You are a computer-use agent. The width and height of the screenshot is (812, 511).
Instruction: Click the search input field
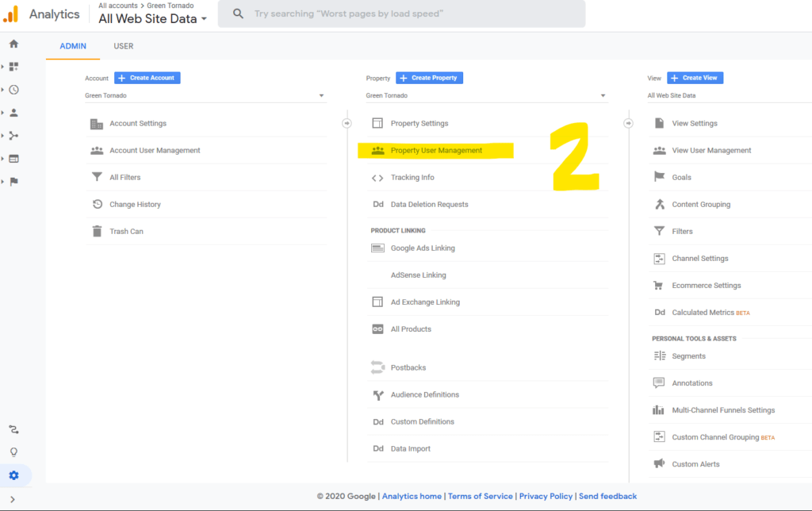pos(401,13)
